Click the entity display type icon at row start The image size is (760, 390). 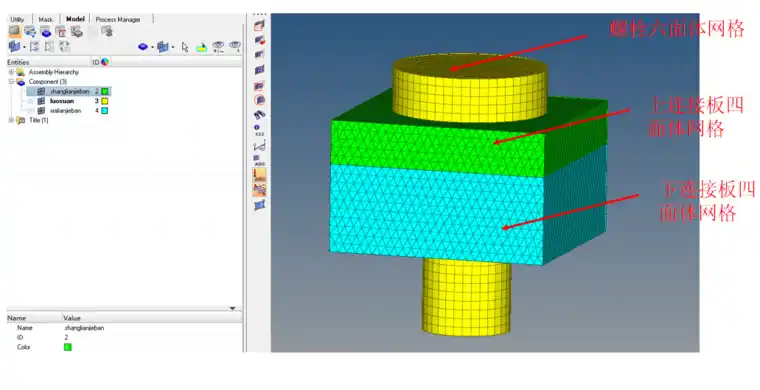(14, 47)
